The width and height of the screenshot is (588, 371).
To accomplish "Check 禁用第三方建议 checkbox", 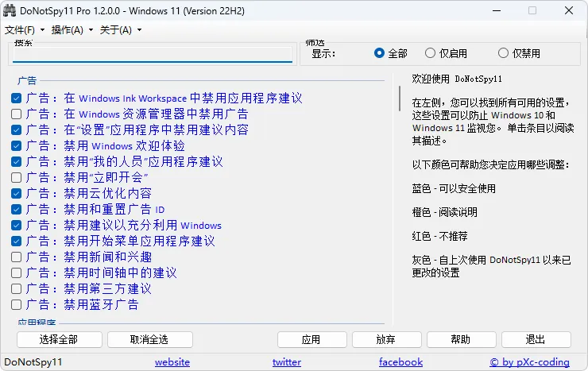I will pyautogui.click(x=16, y=288).
